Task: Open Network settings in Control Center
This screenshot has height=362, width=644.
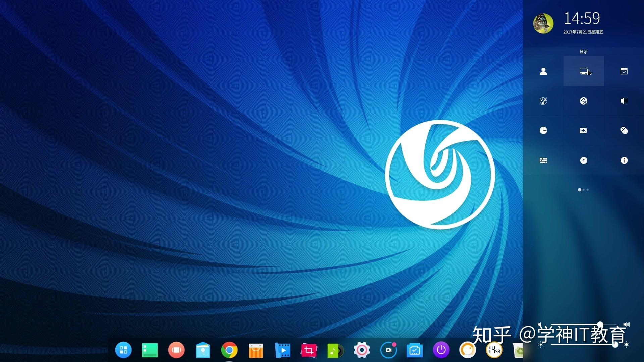Action: pyautogui.click(x=584, y=101)
